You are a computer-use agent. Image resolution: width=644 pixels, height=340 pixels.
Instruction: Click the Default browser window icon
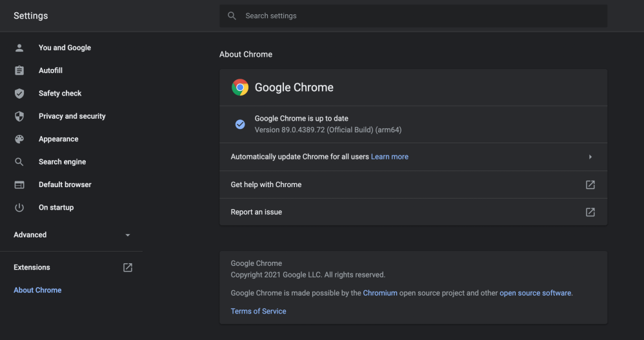click(x=19, y=185)
